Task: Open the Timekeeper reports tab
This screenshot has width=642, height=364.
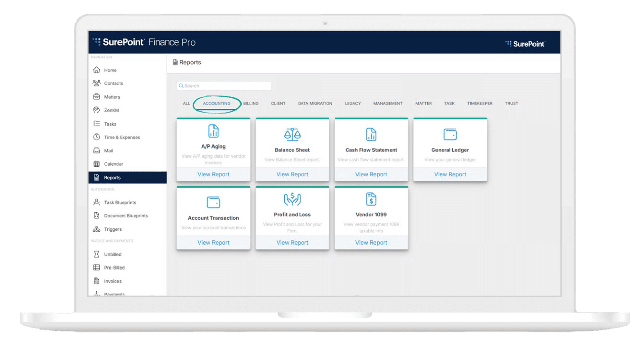Action: (479, 103)
